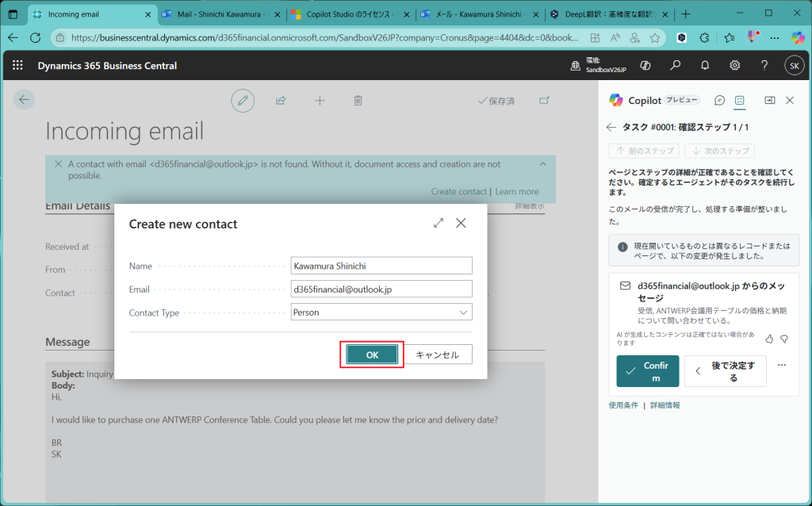
Task: Open a new browser tab
Action: click(x=686, y=14)
